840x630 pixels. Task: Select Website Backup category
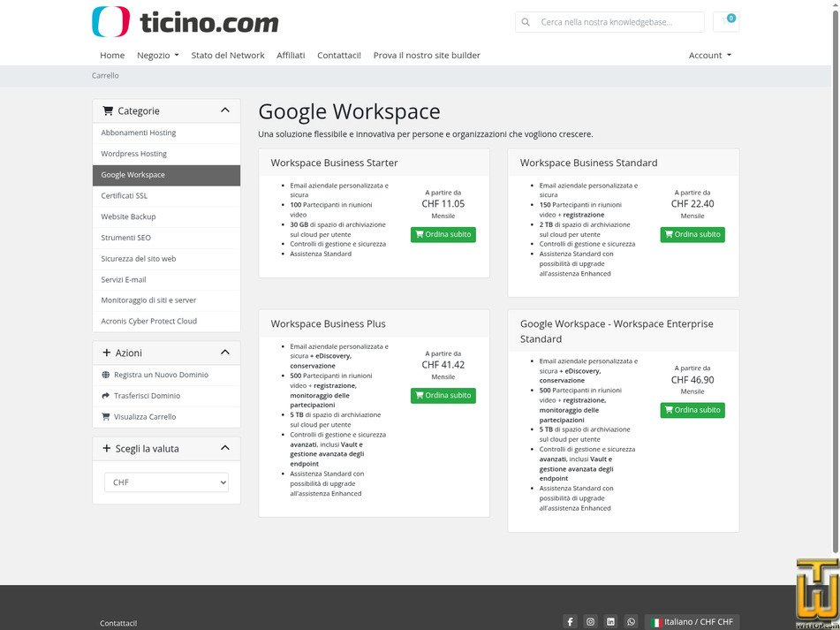coord(166,217)
